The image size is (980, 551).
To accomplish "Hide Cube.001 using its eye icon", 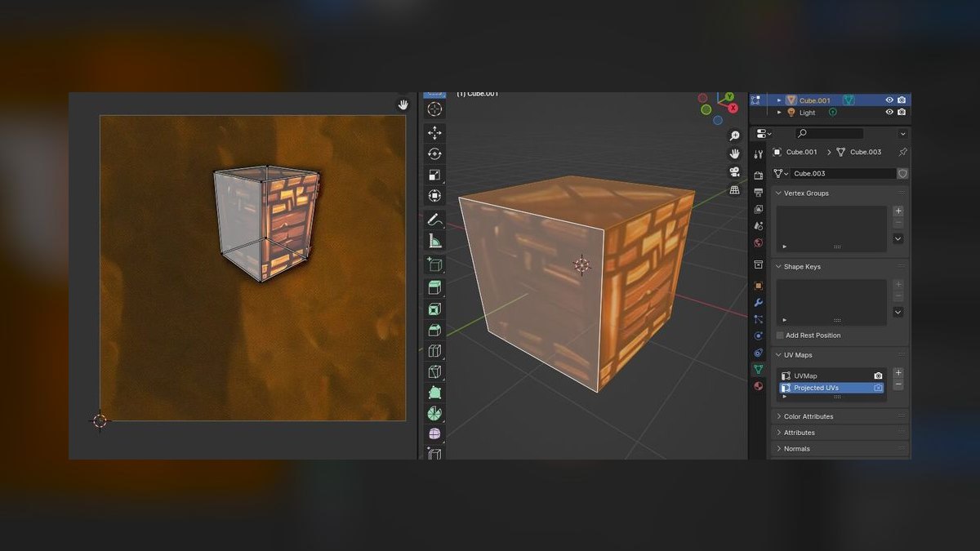I will coord(889,100).
